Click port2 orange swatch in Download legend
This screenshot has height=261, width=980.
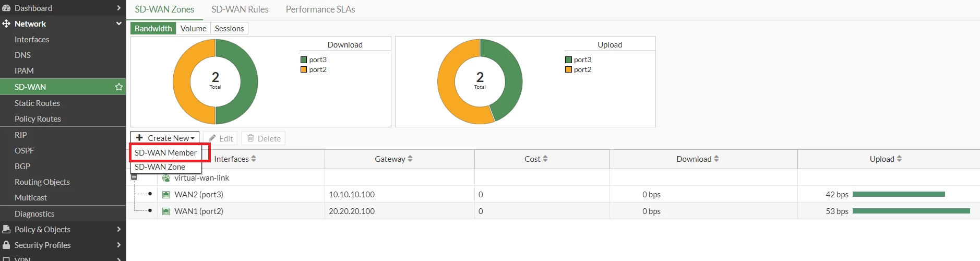tap(304, 69)
